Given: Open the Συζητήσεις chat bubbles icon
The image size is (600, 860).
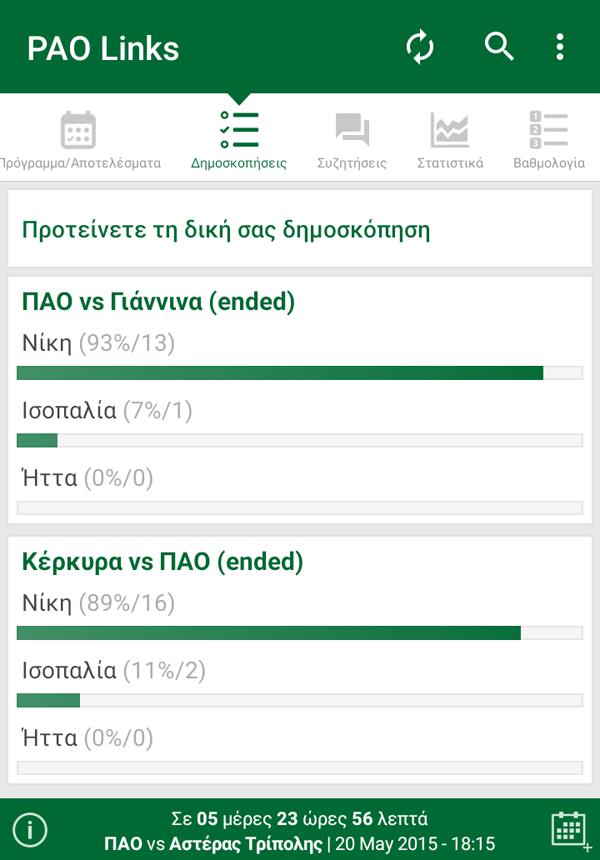Looking at the screenshot, I should coord(352,129).
